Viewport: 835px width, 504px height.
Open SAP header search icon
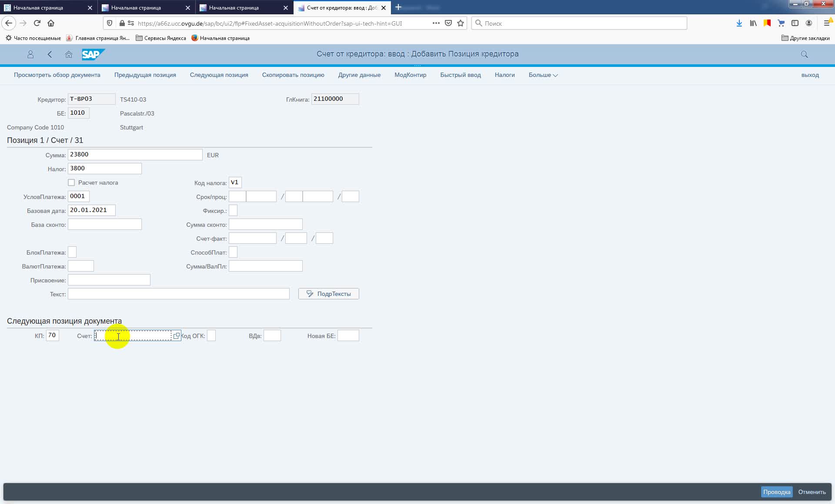(x=804, y=54)
